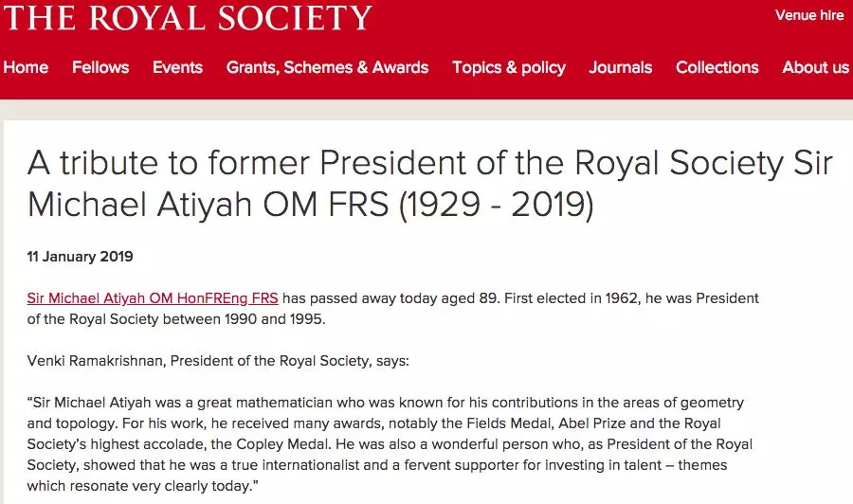Go to the Home page

tap(26, 67)
